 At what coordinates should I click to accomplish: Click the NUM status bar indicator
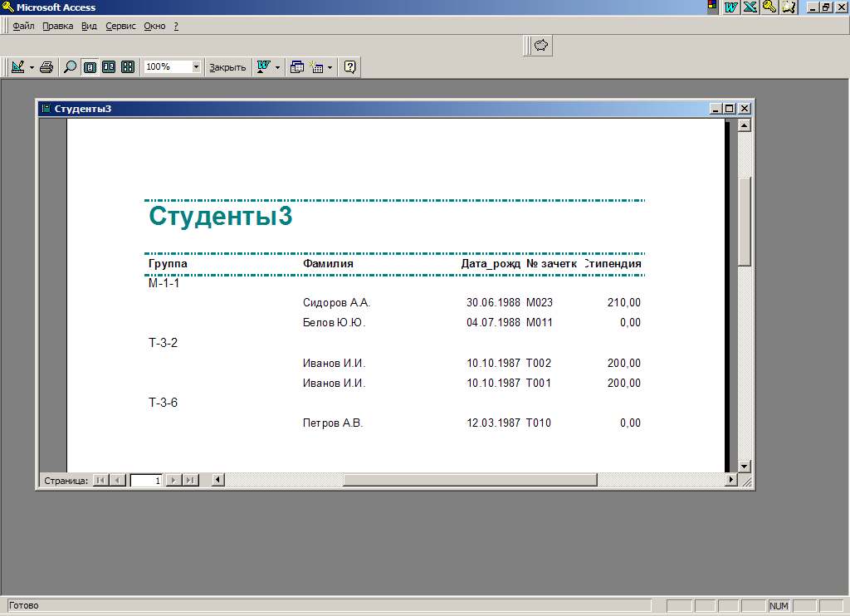[x=779, y=606]
